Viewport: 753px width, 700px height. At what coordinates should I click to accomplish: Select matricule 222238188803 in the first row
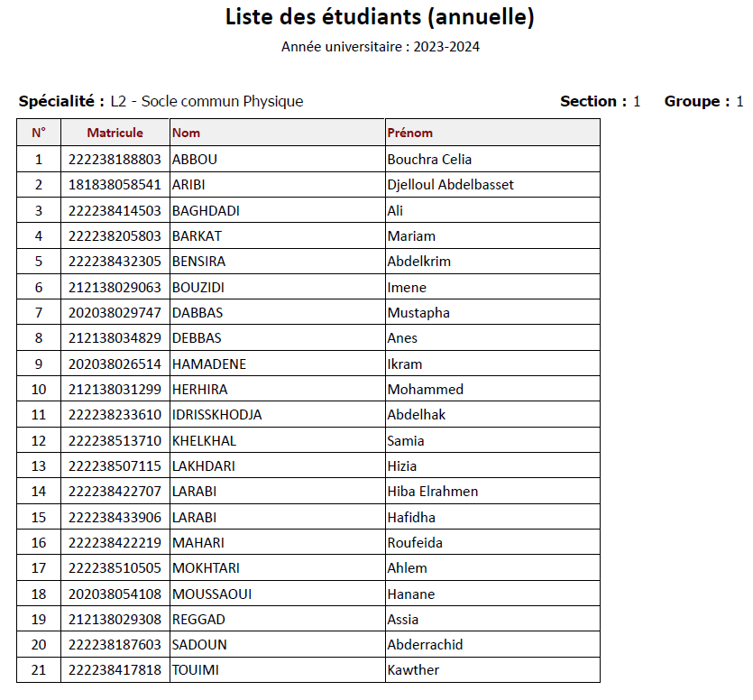click(x=115, y=160)
